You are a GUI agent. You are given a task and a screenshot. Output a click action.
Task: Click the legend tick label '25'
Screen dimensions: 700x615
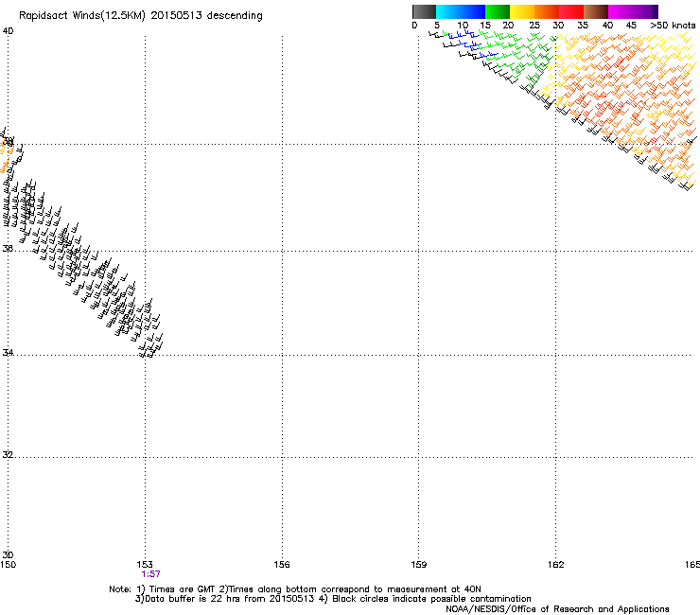[x=534, y=26]
